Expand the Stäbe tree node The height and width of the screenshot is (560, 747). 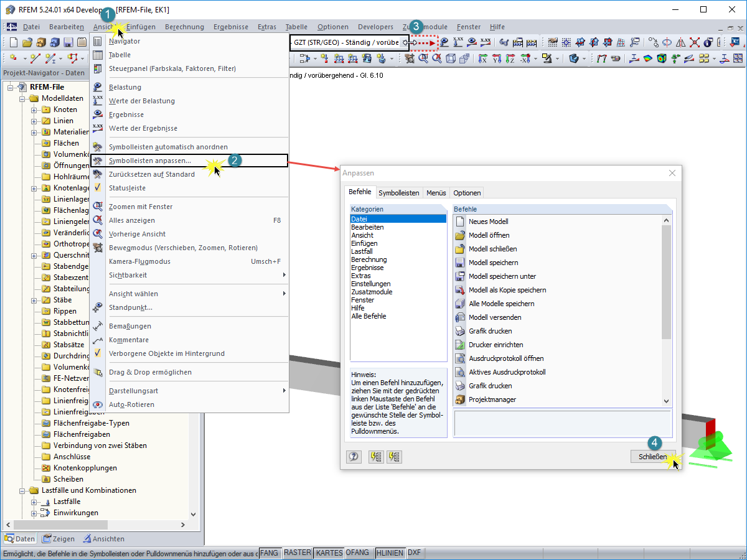click(35, 300)
